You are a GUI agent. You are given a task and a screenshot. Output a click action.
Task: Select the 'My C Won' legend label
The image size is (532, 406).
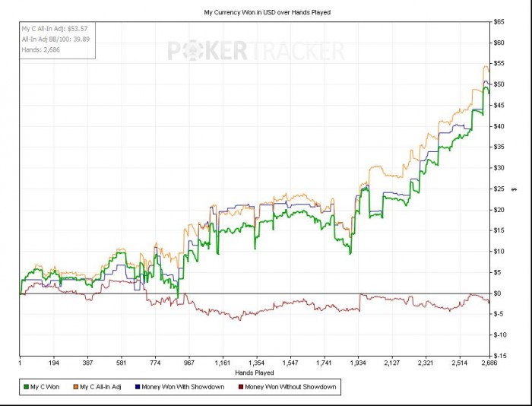tap(45, 387)
